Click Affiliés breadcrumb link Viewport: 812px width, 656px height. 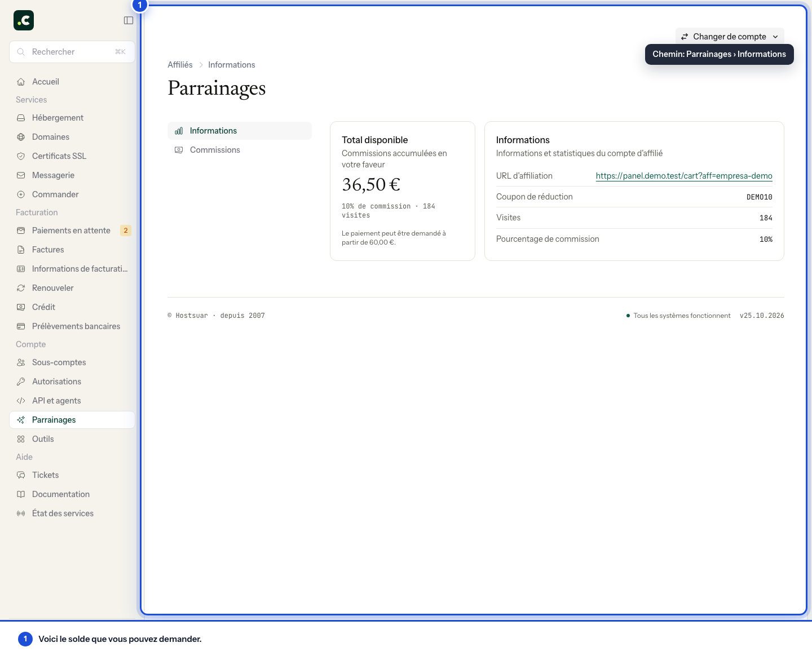point(180,65)
